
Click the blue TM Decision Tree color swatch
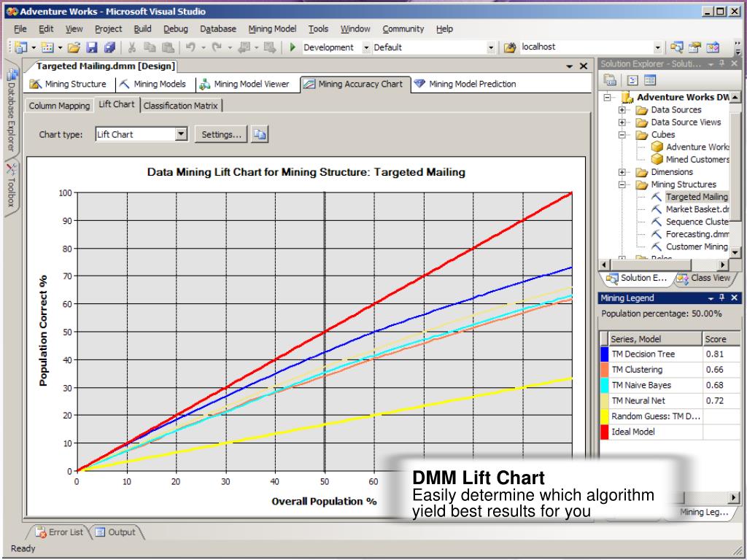click(604, 354)
